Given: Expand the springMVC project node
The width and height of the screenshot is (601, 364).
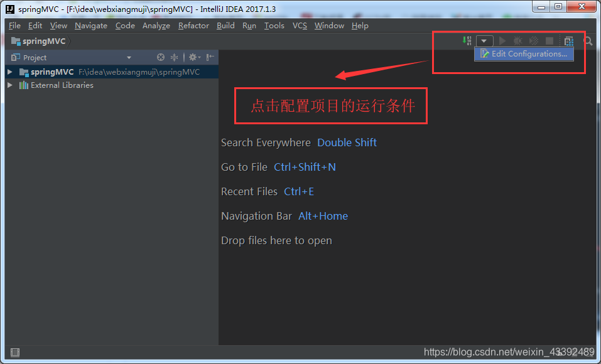Looking at the screenshot, I should [10, 72].
